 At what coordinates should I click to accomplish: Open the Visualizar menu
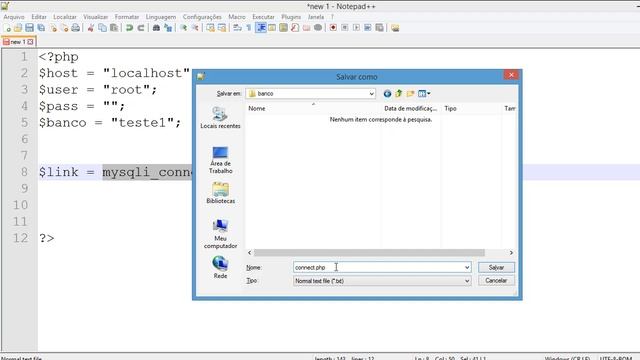coord(96,17)
